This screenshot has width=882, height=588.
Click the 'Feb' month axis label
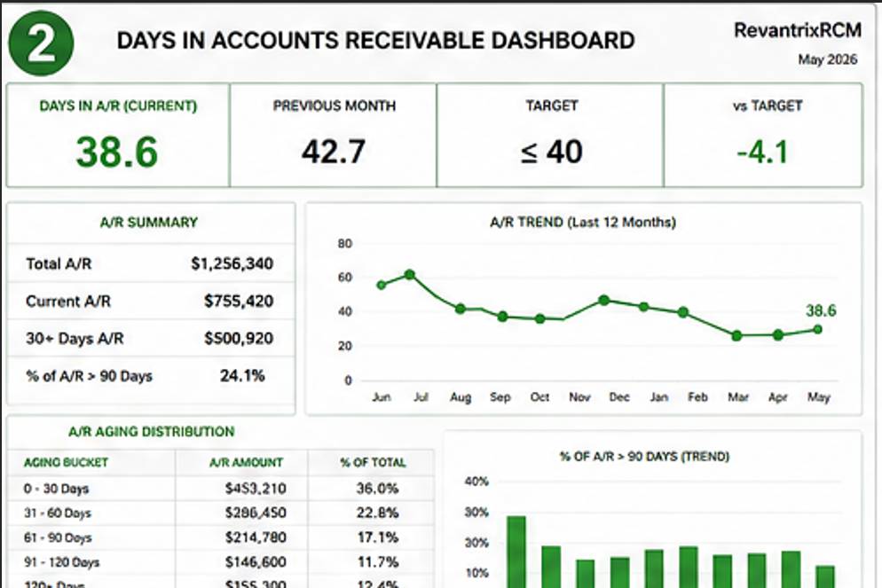(697, 396)
